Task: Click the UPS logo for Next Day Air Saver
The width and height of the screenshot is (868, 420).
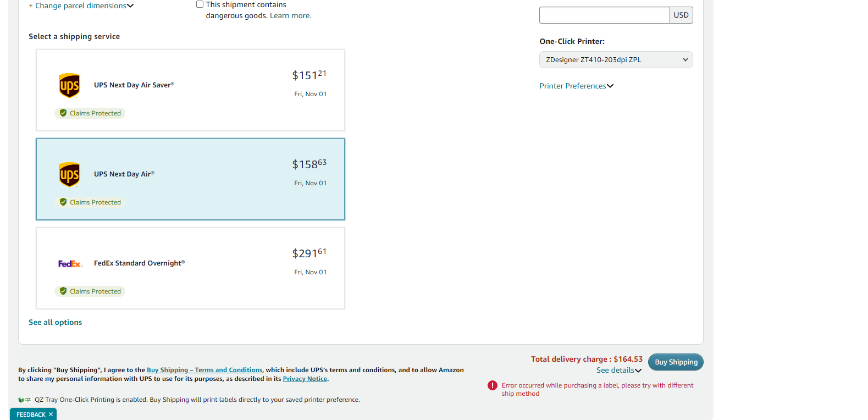Action: click(x=69, y=86)
